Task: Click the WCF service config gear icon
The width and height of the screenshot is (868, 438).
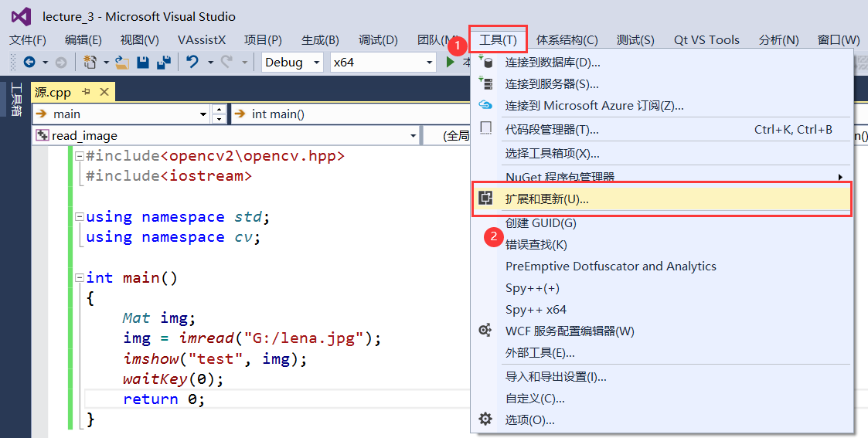Action: pos(485,331)
